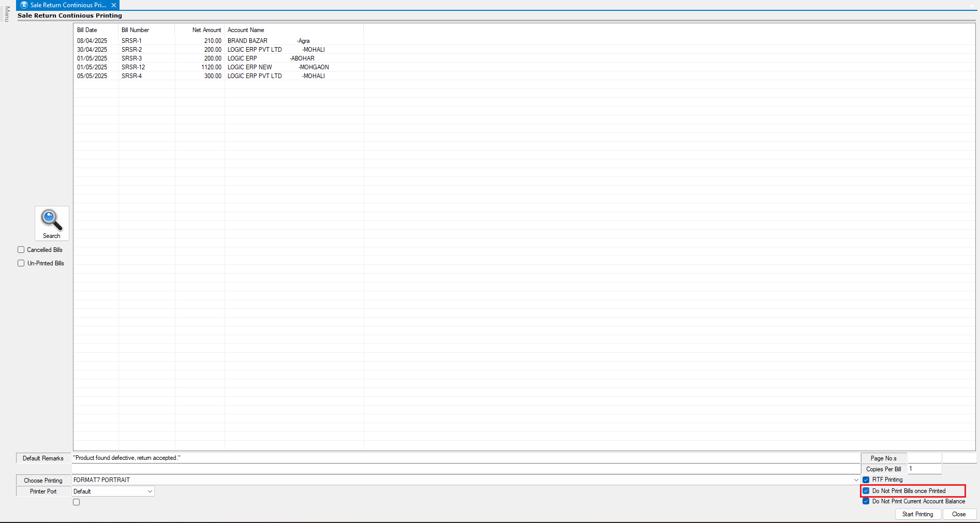This screenshot has width=980, height=523.
Task: Open the vertical Menu sidebar
Action: [x=7, y=14]
